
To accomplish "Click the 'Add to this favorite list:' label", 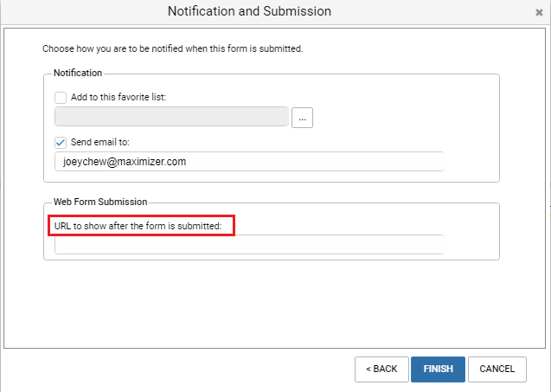I will tap(119, 97).
